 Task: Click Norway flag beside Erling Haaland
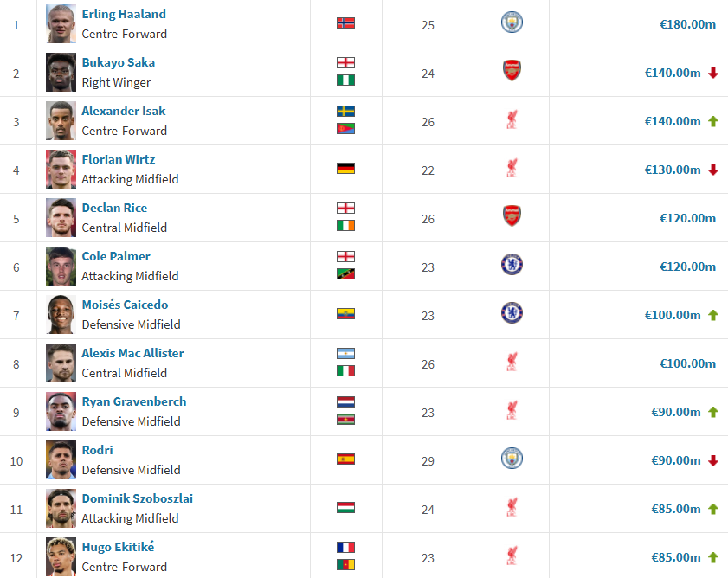345,23
